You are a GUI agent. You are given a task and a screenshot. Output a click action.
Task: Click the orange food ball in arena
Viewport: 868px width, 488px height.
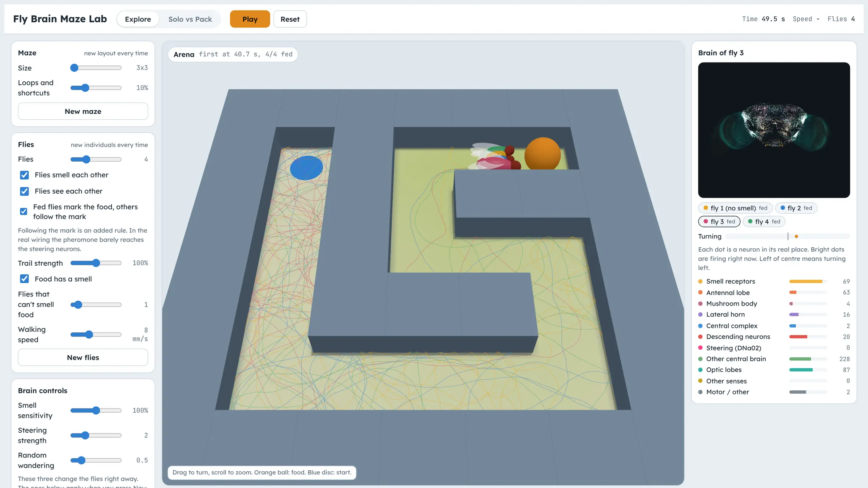point(542,154)
